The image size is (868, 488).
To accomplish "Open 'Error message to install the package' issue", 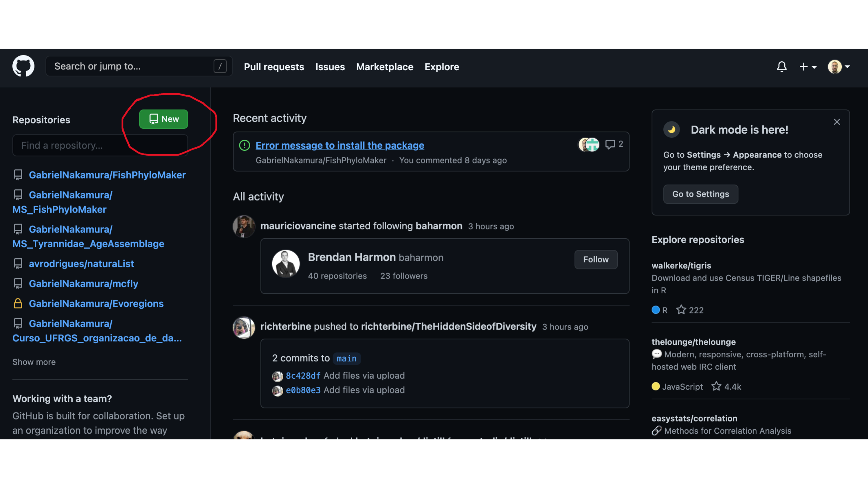I will [340, 145].
